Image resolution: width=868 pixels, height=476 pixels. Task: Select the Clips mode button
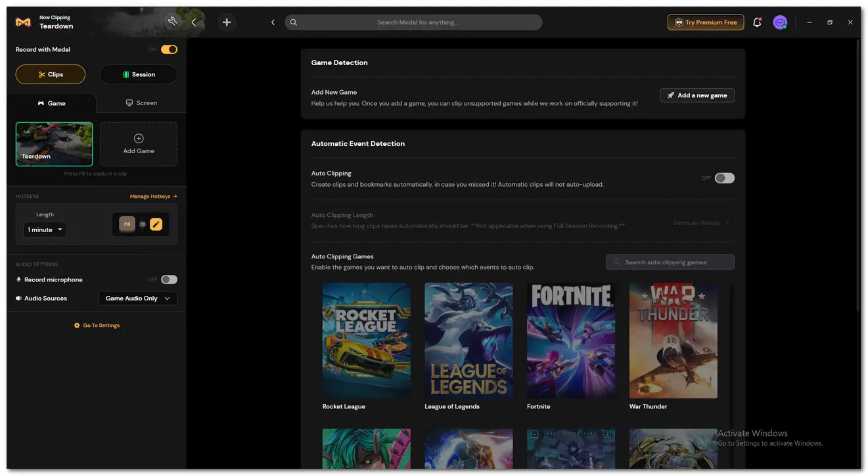[x=51, y=74]
